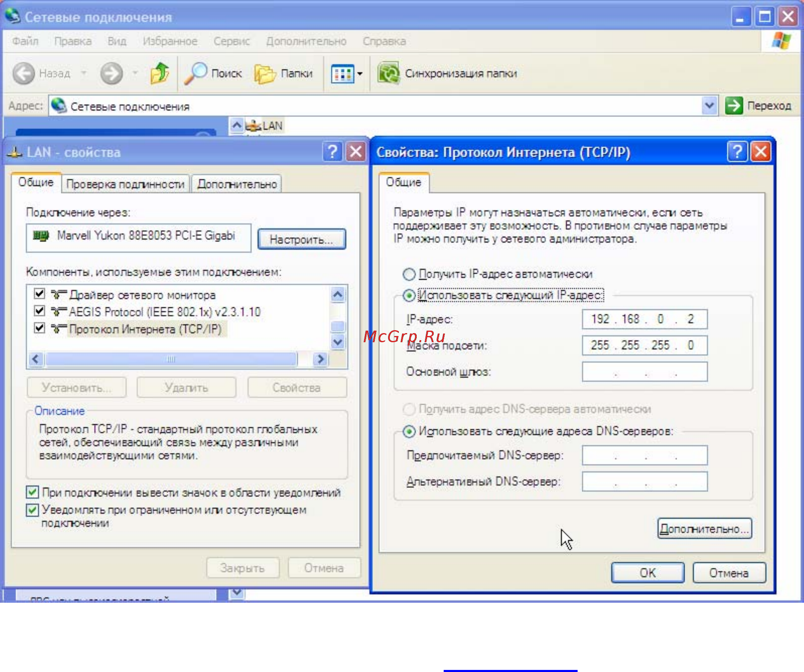Viewport: 804px width, 672px height.
Task: Click the Установить... button
Action: tap(77, 387)
